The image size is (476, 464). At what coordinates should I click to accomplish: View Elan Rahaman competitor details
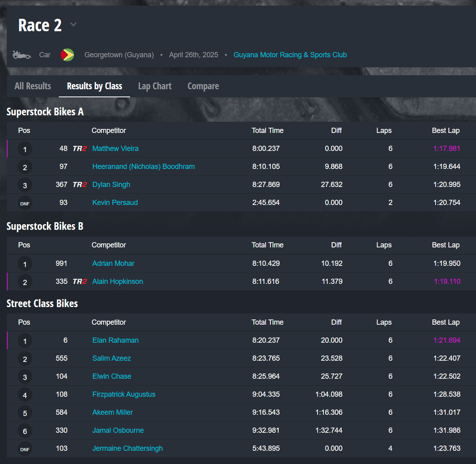(x=115, y=340)
